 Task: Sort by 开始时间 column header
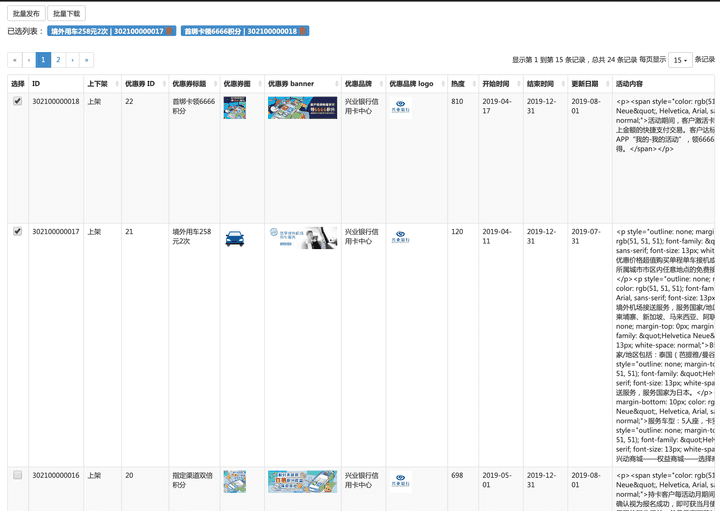pos(495,84)
